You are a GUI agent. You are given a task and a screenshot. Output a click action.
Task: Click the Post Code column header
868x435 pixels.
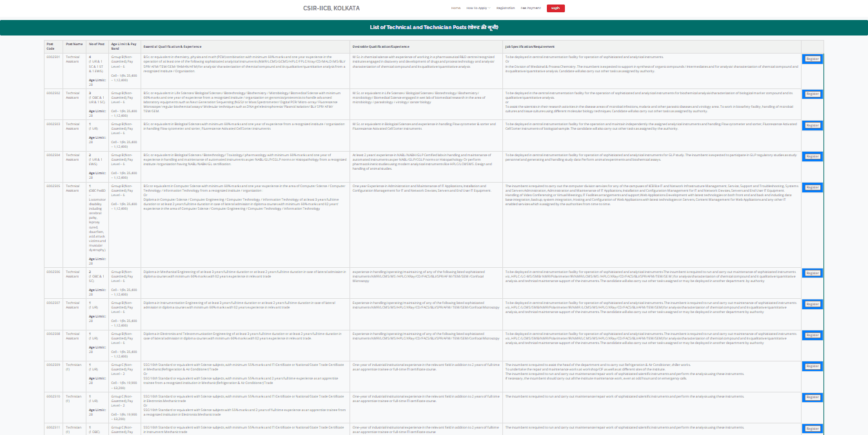(x=50, y=46)
